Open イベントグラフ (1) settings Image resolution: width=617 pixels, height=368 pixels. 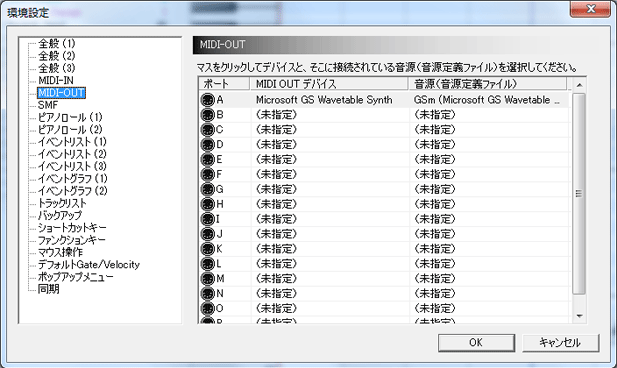click(73, 178)
